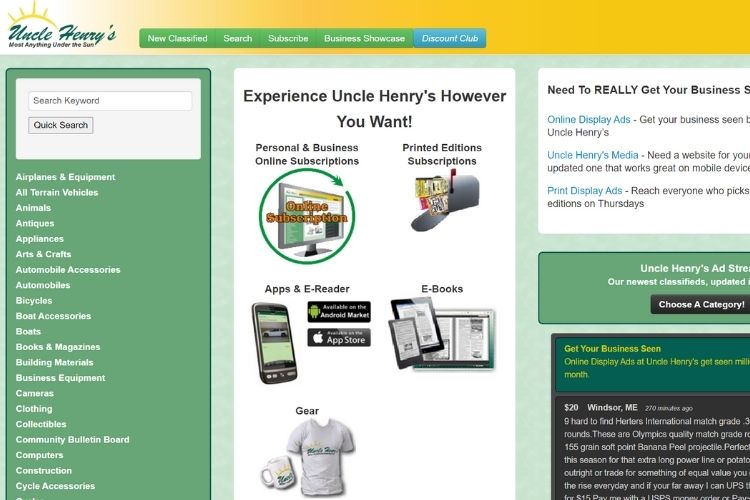Click the Apps & E-Reader heading
The height and width of the screenshot is (500, 750).
[x=307, y=289]
